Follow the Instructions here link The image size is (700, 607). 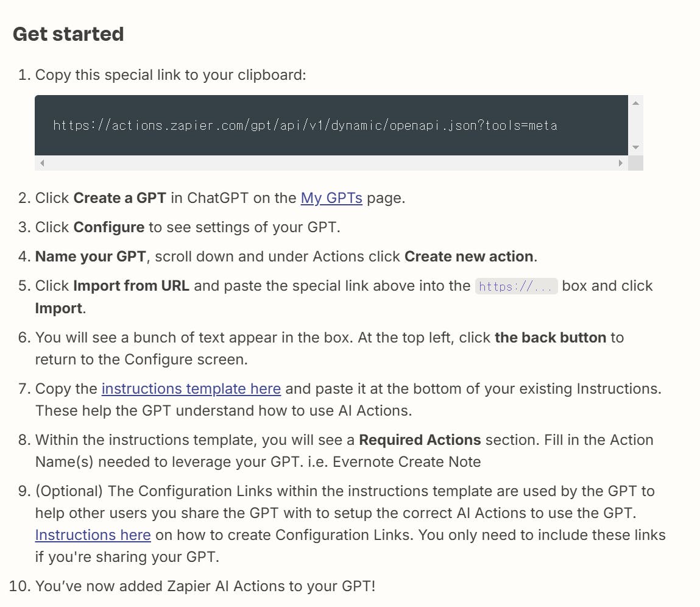[x=93, y=535]
